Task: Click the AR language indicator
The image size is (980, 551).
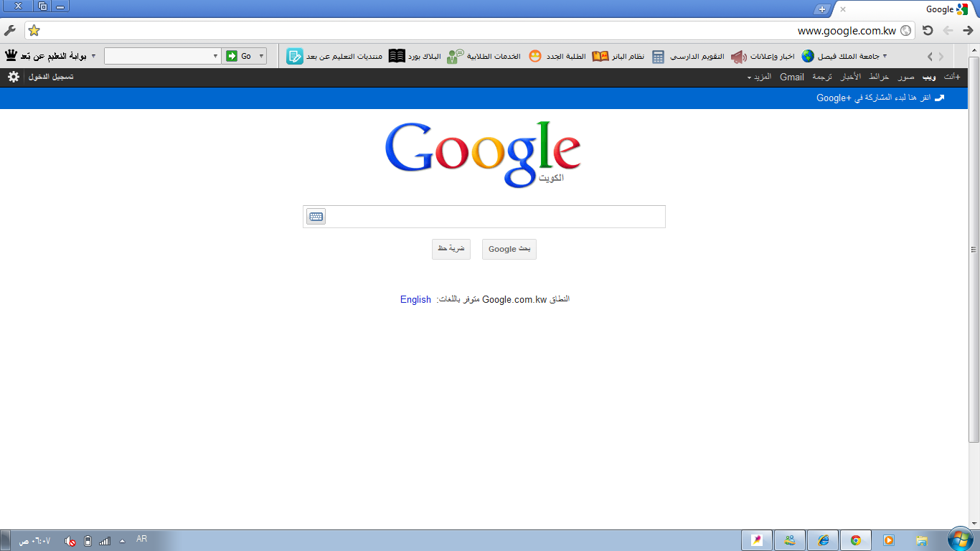Action: click(141, 539)
